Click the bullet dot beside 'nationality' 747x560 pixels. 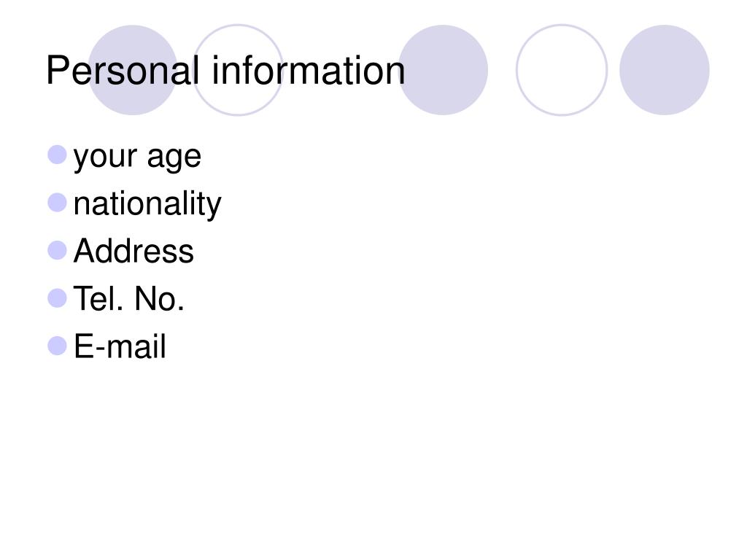point(57,203)
